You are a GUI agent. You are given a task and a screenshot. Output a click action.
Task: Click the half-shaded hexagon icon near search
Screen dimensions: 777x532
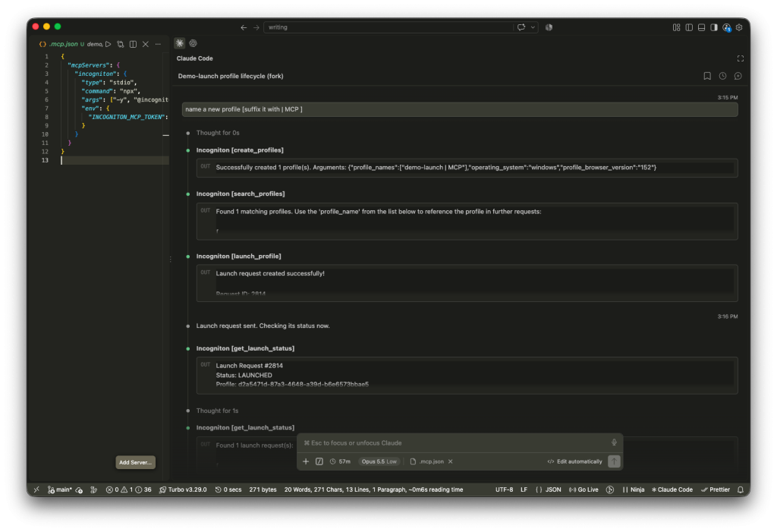click(549, 27)
